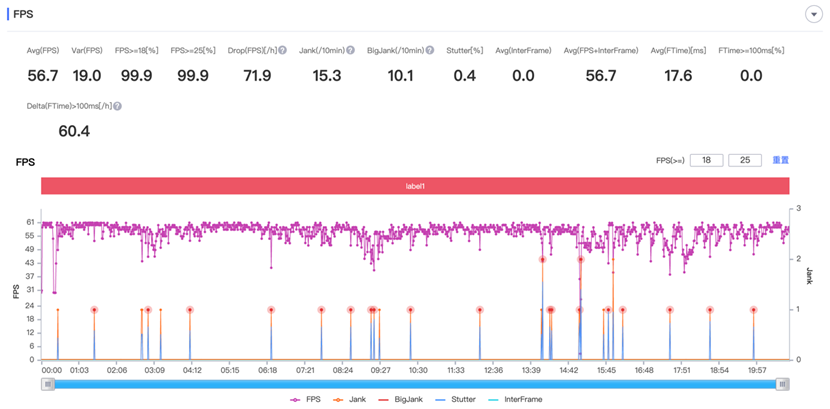Screen dimensions: 830x409
Task: Click FPS threshold field showing 25
Action: [x=745, y=160]
